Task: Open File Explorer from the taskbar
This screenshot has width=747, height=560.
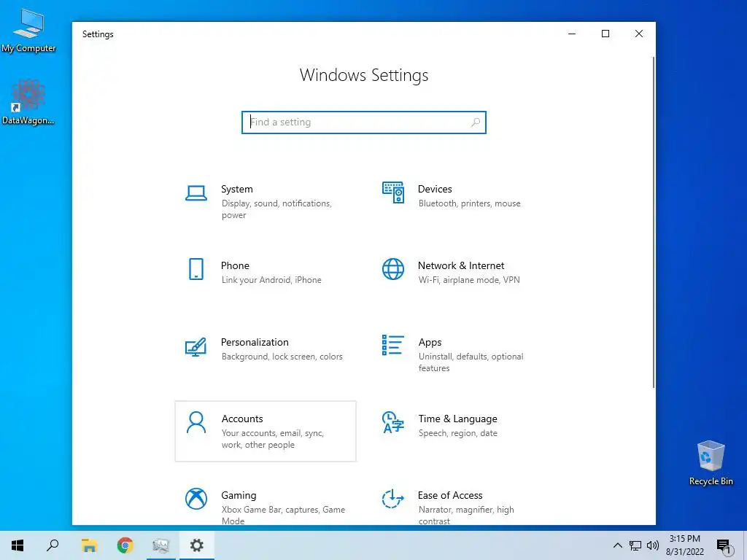Action: pyautogui.click(x=89, y=545)
